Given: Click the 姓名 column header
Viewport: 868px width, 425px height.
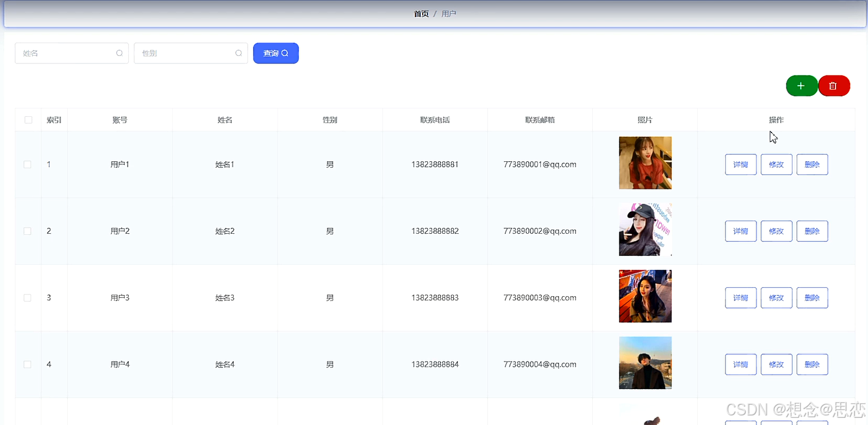Looking at the screenshot, I should 225,120.
